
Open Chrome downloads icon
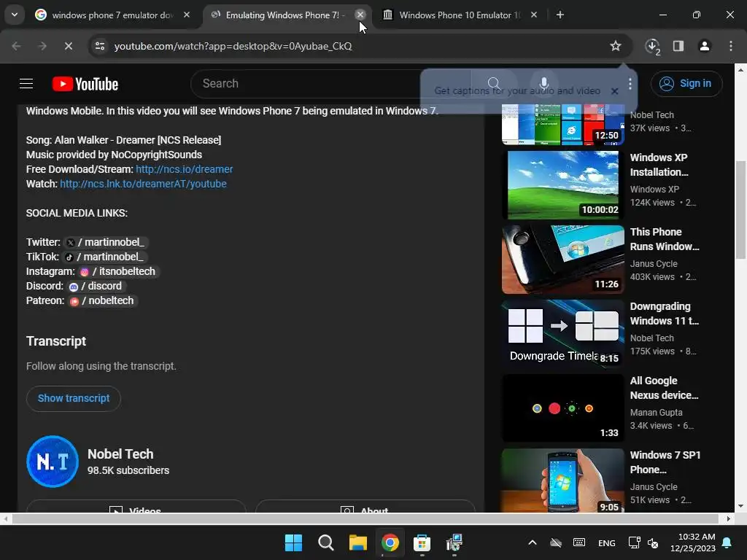point(652,46)
